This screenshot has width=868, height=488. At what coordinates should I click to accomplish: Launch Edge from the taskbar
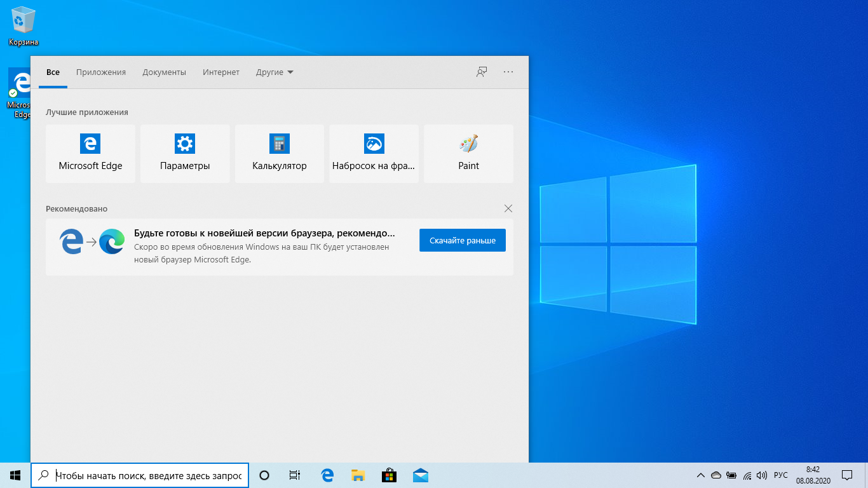click(x=327, y=475)
